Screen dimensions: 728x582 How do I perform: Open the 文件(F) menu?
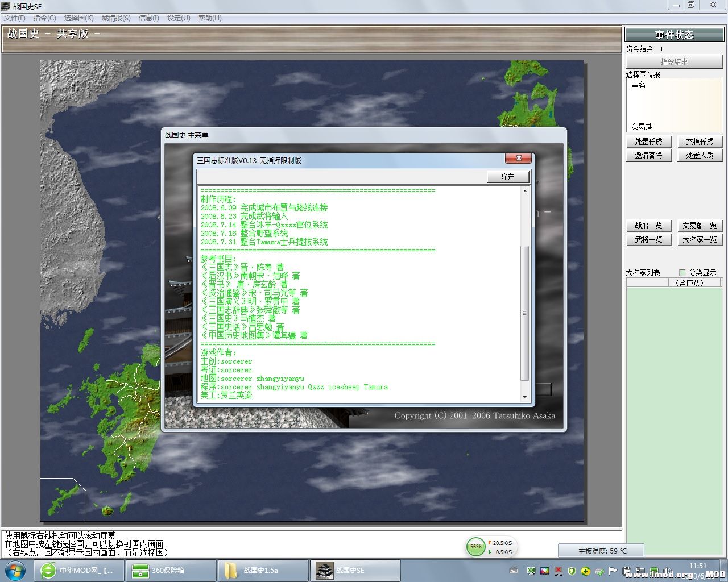[x=15, y=18]
